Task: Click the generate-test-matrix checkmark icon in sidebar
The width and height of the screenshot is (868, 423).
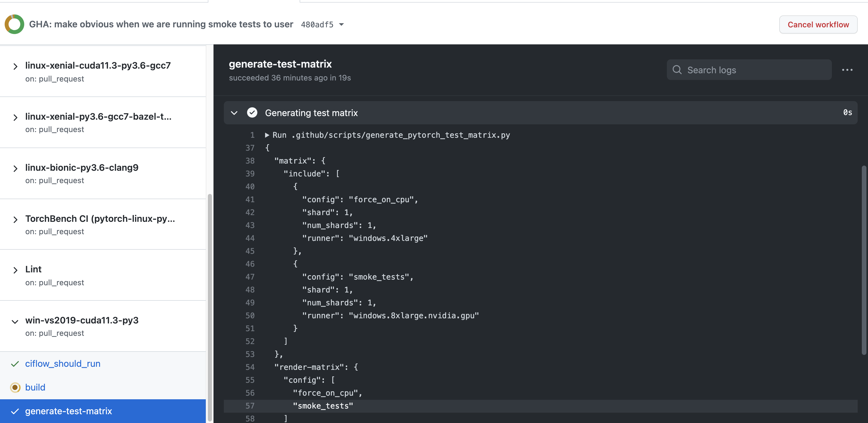Action: [x=15, y=411]
